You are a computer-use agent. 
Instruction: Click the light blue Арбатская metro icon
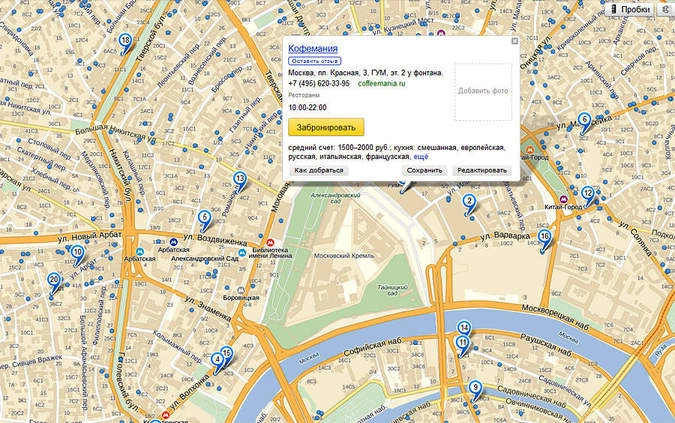tap(139, 251)
